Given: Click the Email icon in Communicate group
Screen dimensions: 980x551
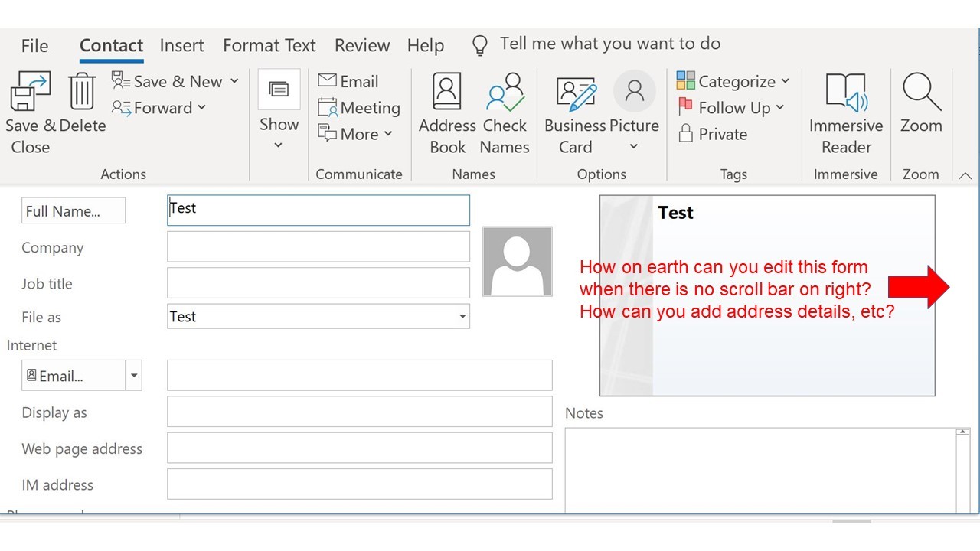Looking at the screenshot, I should 327,81.
